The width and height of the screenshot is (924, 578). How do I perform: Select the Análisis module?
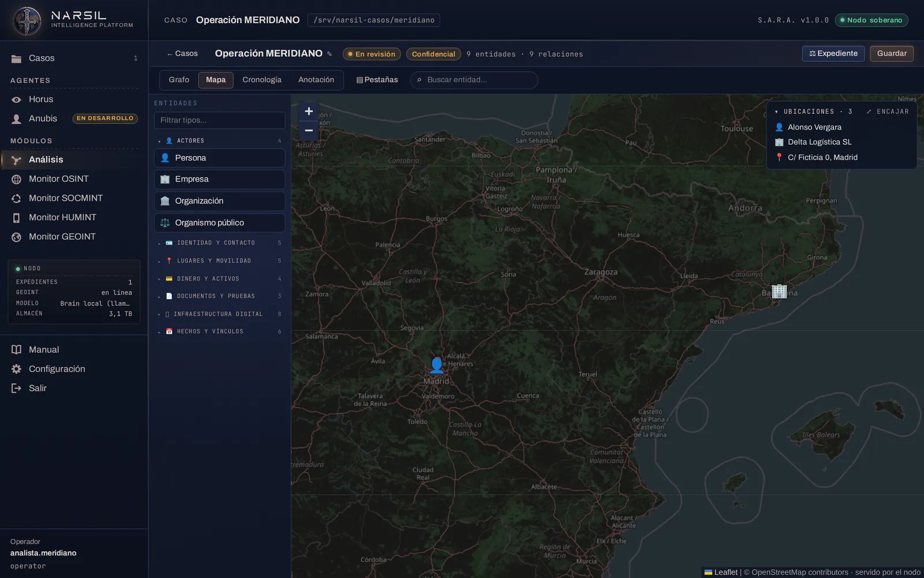click(74, 160)
